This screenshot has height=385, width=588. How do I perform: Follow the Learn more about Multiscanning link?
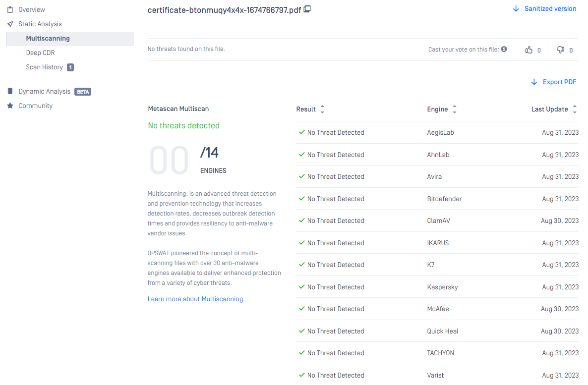(196, 299)
